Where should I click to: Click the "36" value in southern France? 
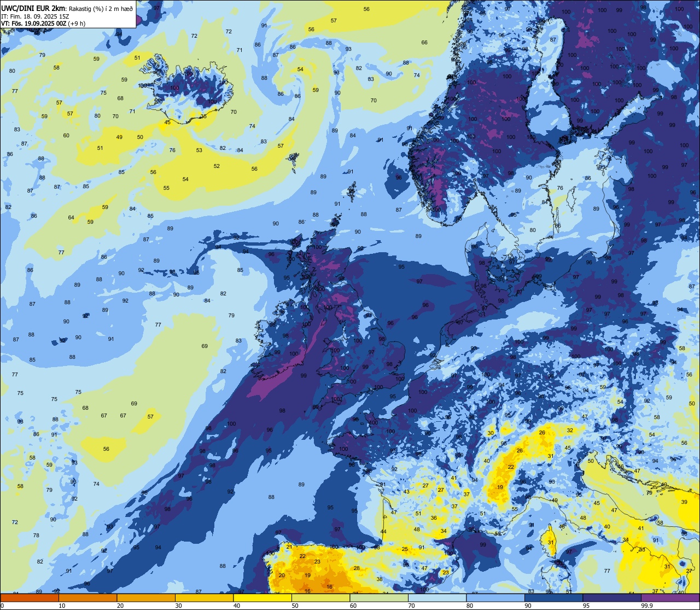(434, 518)
